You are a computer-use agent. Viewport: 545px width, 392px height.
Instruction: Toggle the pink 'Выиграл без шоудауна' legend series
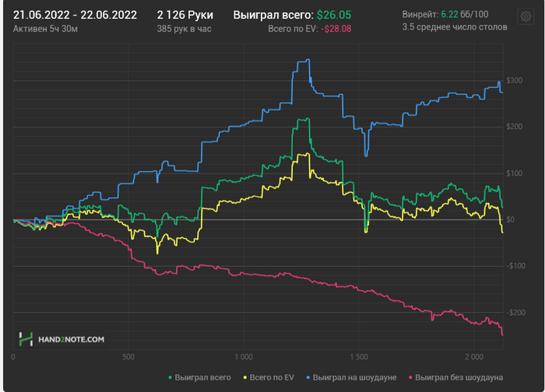[455, 377]
